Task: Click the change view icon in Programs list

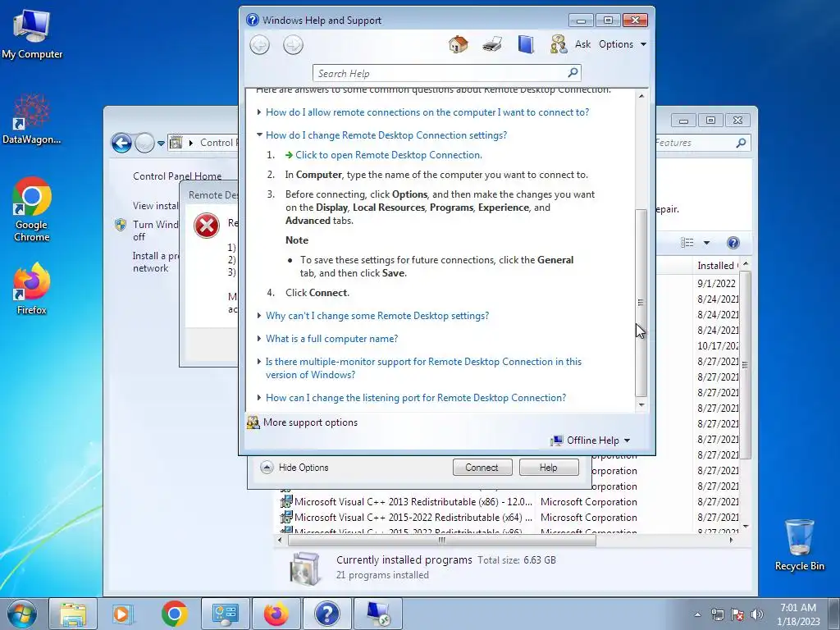Action: click(x=687, y=243)
